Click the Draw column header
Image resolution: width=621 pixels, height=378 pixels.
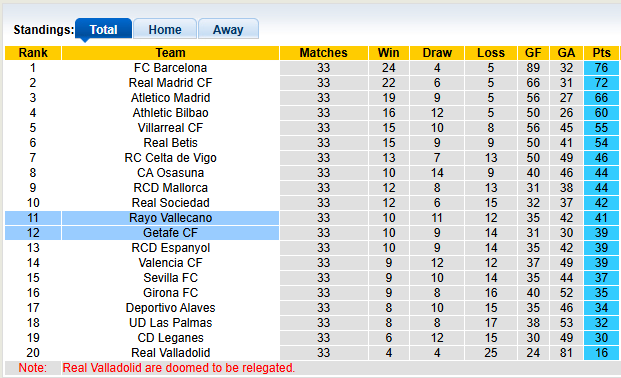tap(437, 53)
